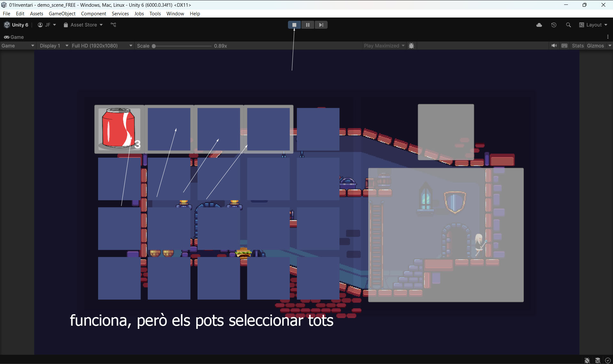Pause the running game
This screenshot has width=613, height=364.
[307, 25]
